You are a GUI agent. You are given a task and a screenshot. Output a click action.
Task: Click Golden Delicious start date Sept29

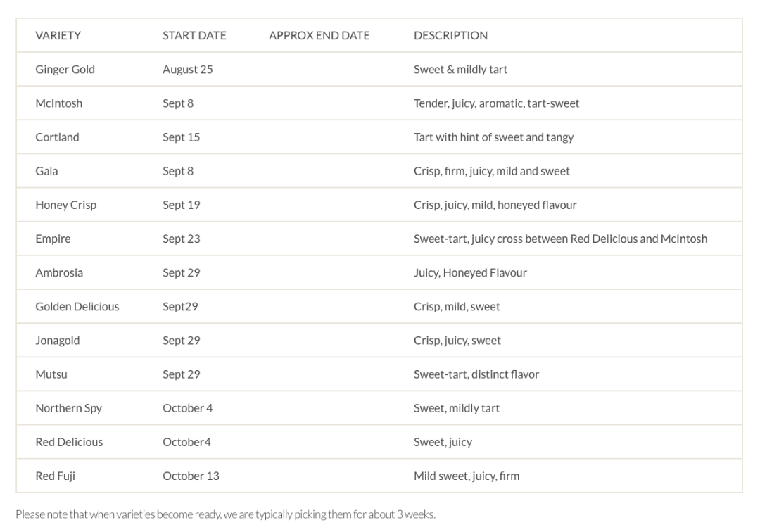click(180, 307)
